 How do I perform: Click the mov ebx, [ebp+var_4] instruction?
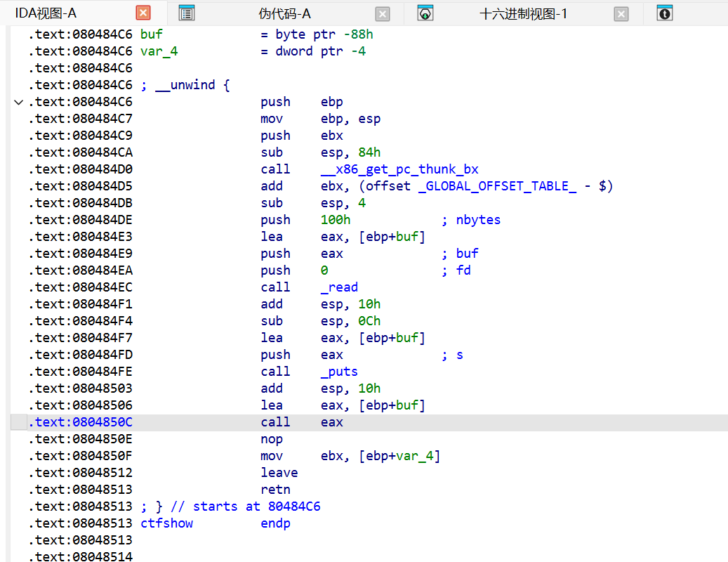click(350, 456)
